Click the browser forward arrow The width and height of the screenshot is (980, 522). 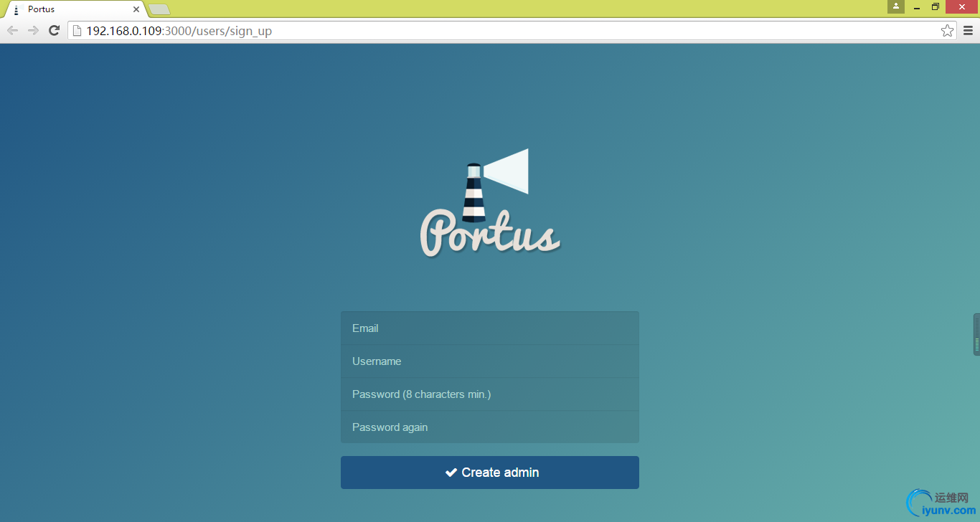tap(33, 31)
